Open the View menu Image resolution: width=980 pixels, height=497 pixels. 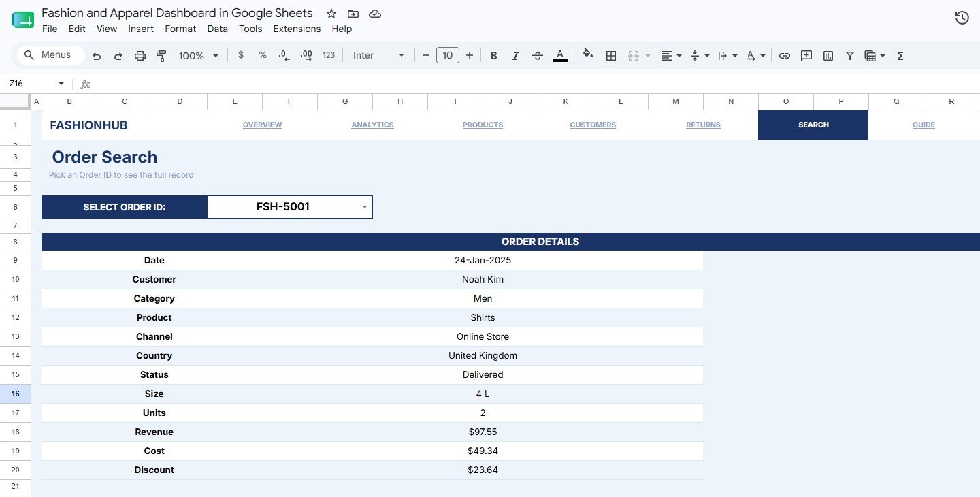[107, 29]
